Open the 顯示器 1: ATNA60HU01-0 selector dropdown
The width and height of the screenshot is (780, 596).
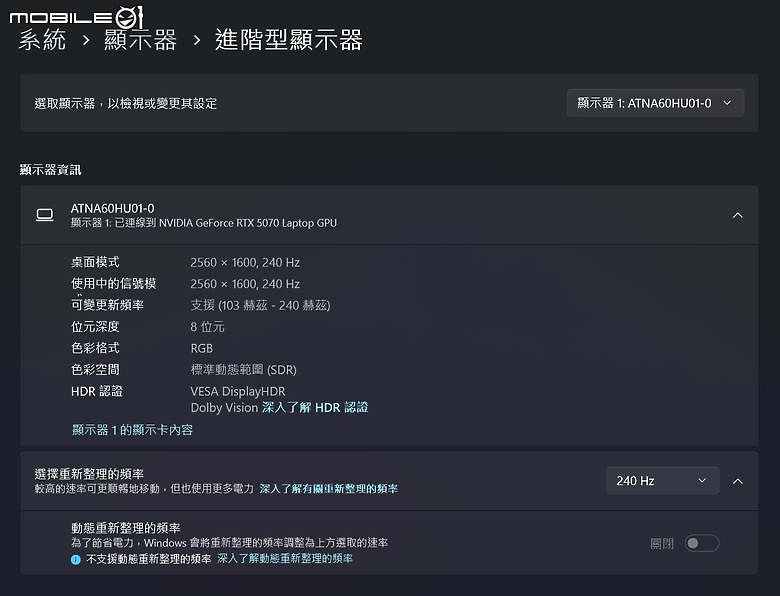[x=655, y=103]
